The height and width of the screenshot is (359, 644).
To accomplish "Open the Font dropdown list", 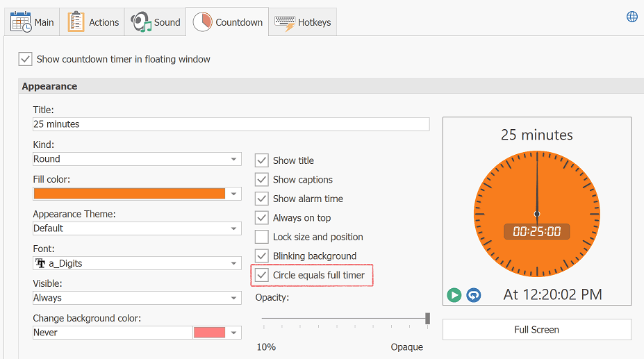I will [137, 263].
